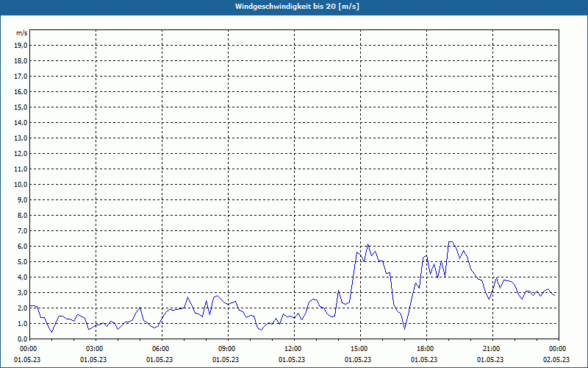The height and width of the screenshot is (368, 588).
Task: Click the 09:00 x-axis time label
Action: (227, 349)
